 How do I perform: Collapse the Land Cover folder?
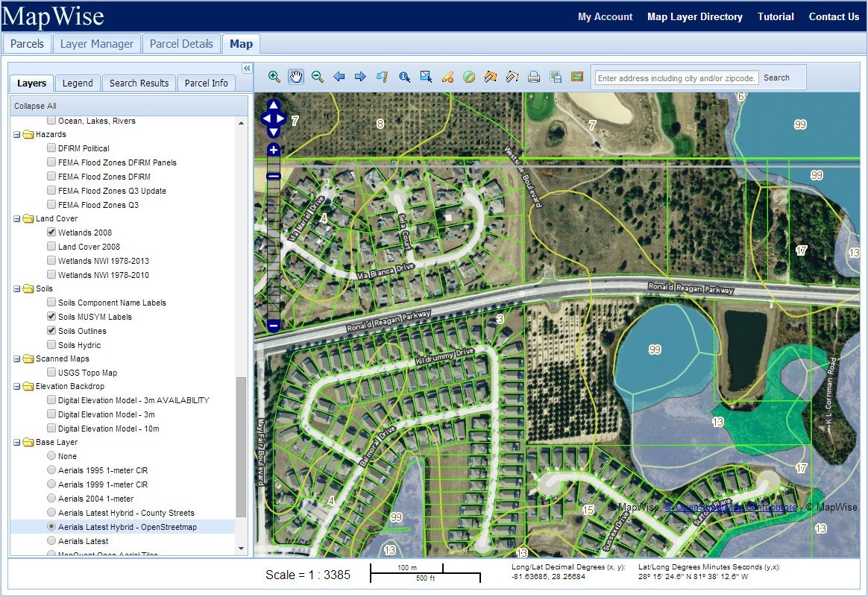17,219
